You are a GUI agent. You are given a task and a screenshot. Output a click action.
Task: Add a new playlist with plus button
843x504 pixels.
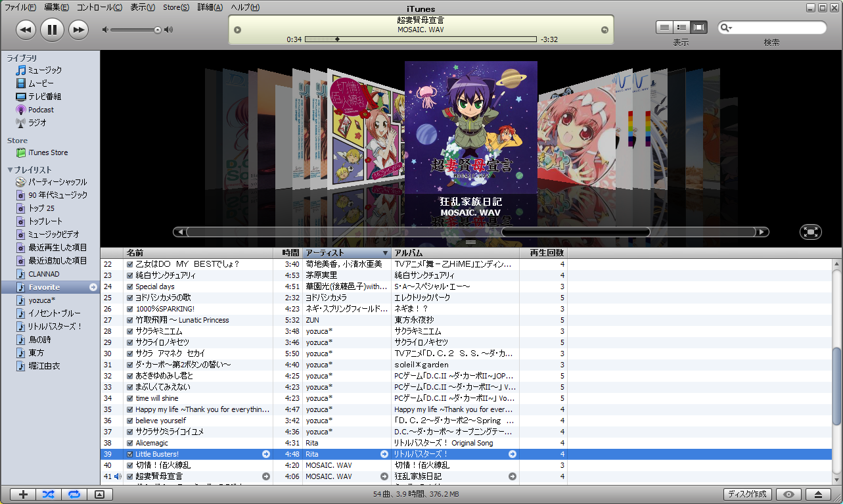(x=24, y=494)
